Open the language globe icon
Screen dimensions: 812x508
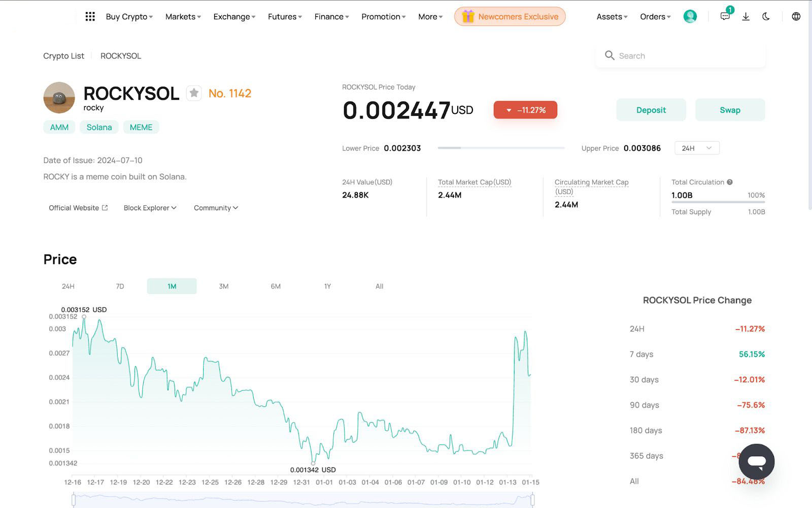tap(796, 17)
